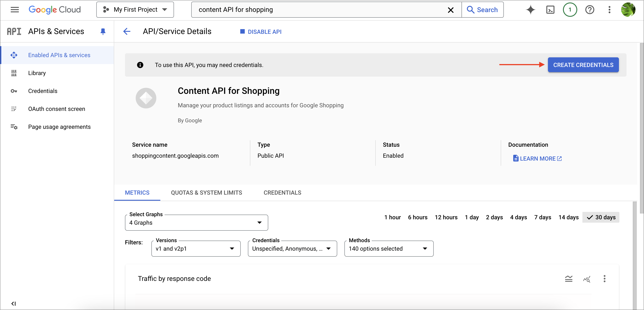
Task: Click the Enabled APIs & services icon
Action: [14, 55]
